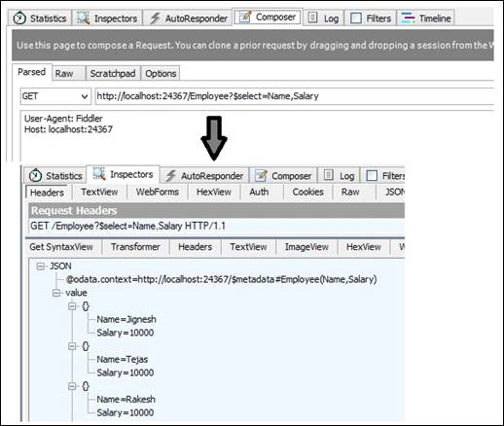Click the User-Agent: Fiddler header line

tap(63, 119)
